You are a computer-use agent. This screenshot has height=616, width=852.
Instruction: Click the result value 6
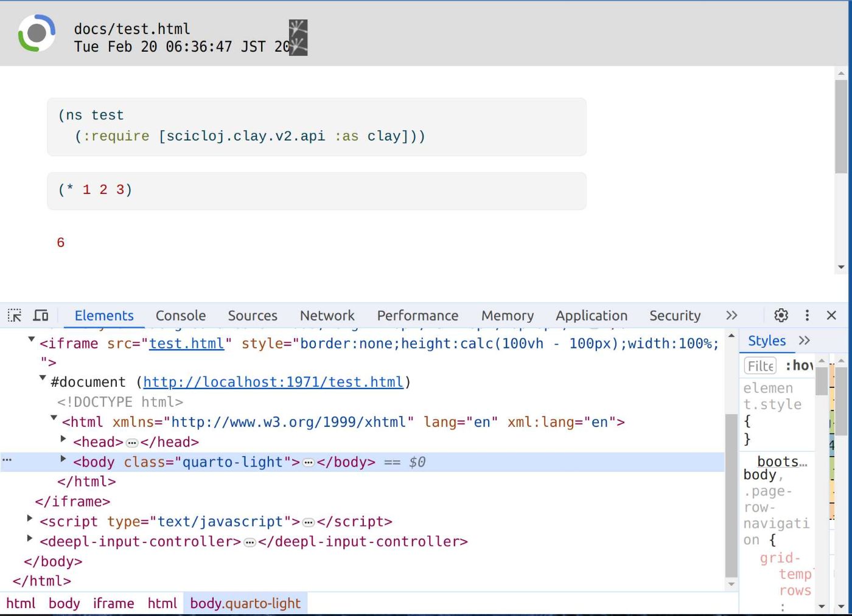coord(60,243)
